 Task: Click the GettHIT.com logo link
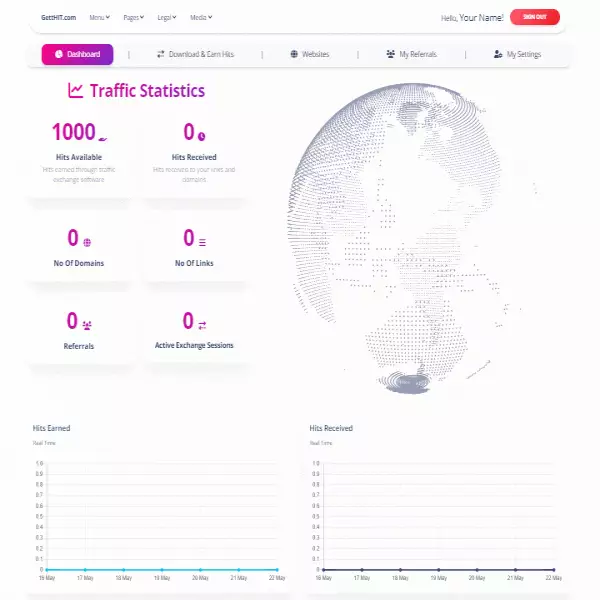click(58, 17)
